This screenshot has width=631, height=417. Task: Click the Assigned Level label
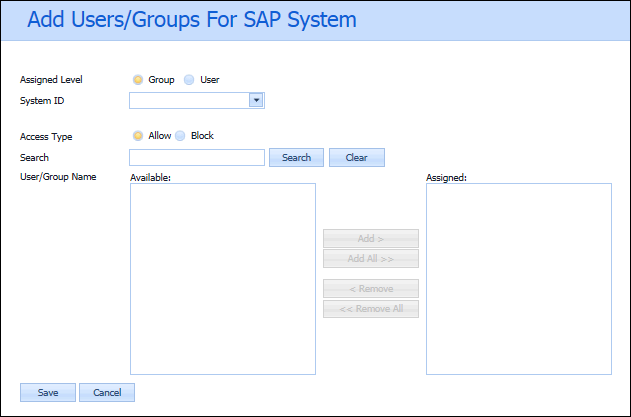pos(51,80)
